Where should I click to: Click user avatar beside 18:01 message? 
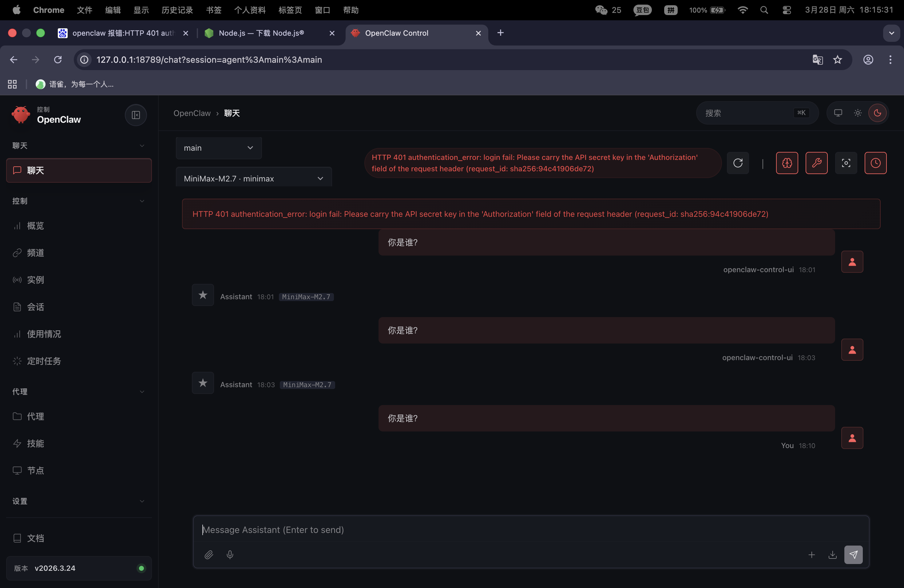click(x=852, y=262)
